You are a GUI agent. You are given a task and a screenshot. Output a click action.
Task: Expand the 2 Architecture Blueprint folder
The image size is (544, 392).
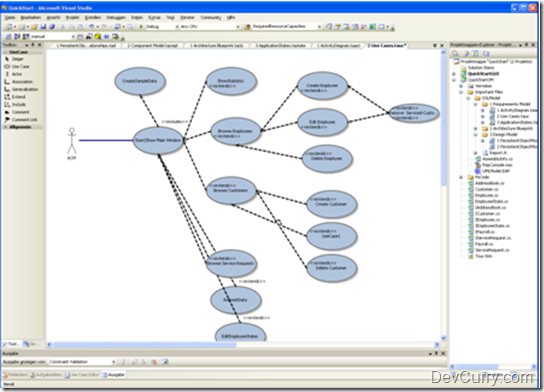click(x=476, y=128)
